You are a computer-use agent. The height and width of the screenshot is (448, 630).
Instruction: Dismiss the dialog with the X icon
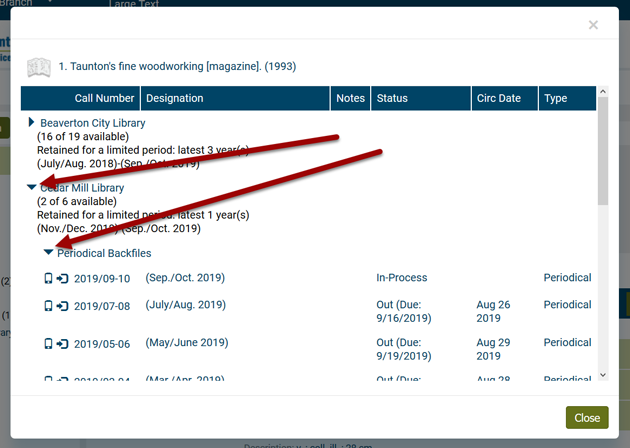pyautogui.click(x=593, y=25)
